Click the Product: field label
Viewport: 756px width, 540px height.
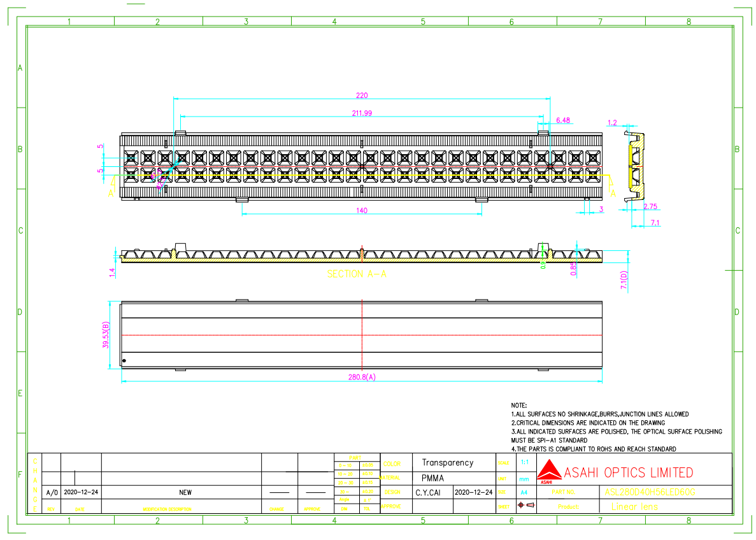click(x=568, y=507)
